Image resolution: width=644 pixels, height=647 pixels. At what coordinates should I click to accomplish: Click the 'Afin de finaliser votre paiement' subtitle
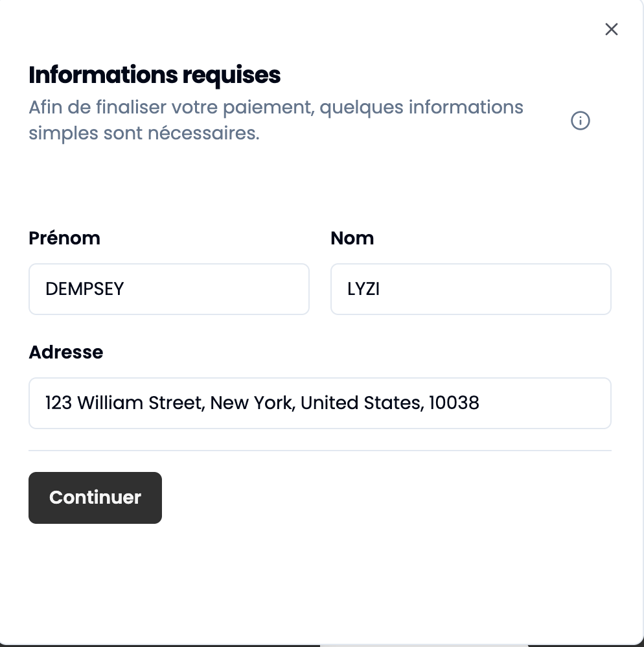[x=172, y=107]
